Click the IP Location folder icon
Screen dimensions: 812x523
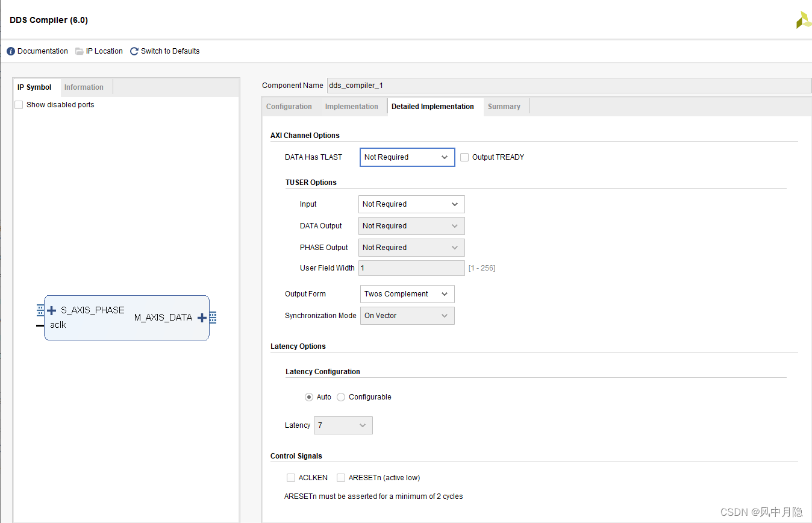pos(80,51)
